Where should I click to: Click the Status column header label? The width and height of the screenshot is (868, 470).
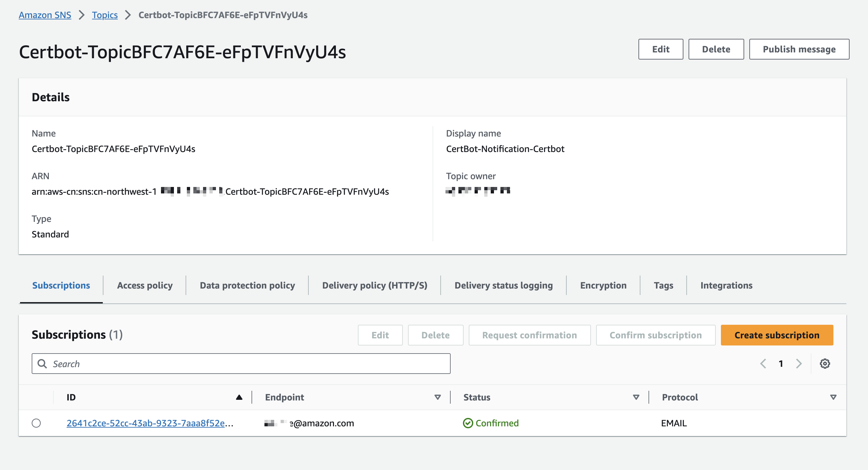(477, 397)
